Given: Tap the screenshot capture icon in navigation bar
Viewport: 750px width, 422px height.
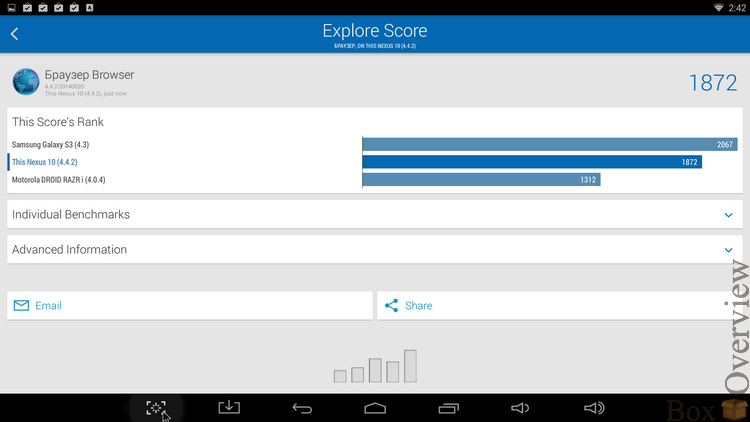Looking at the screenshot, I should (156, 408).
